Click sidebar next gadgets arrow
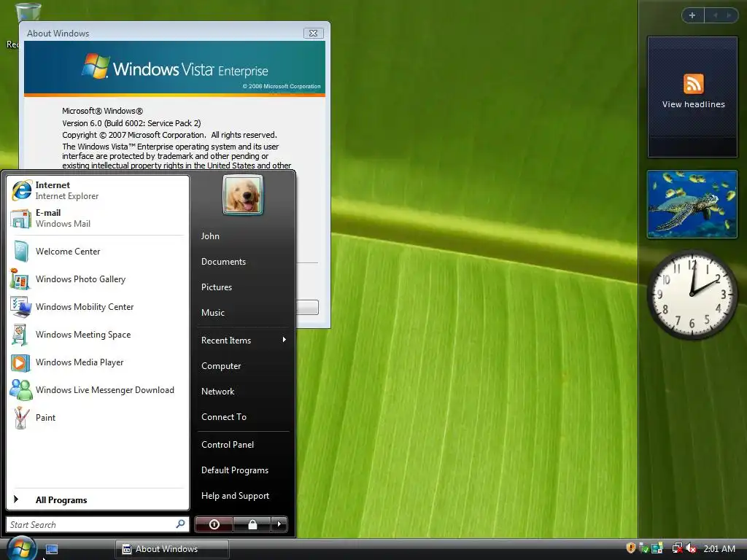 tap(729, 15)
